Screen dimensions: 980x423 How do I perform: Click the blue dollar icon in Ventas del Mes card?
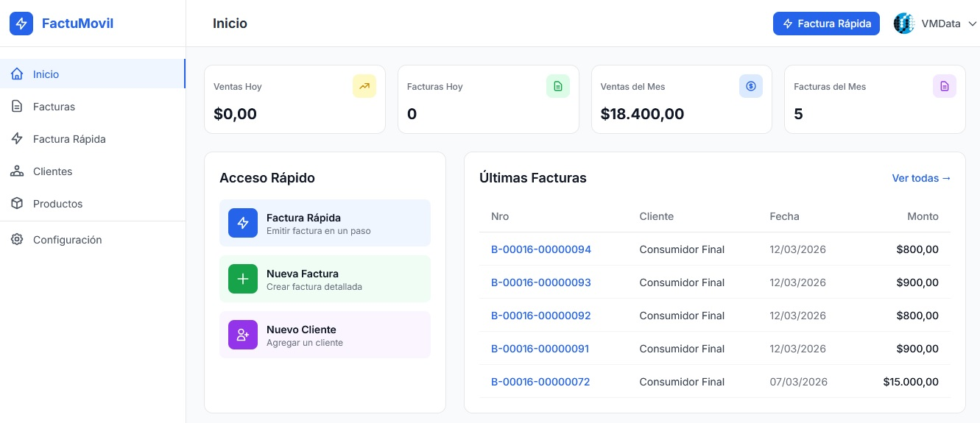(x=751, y=86)
